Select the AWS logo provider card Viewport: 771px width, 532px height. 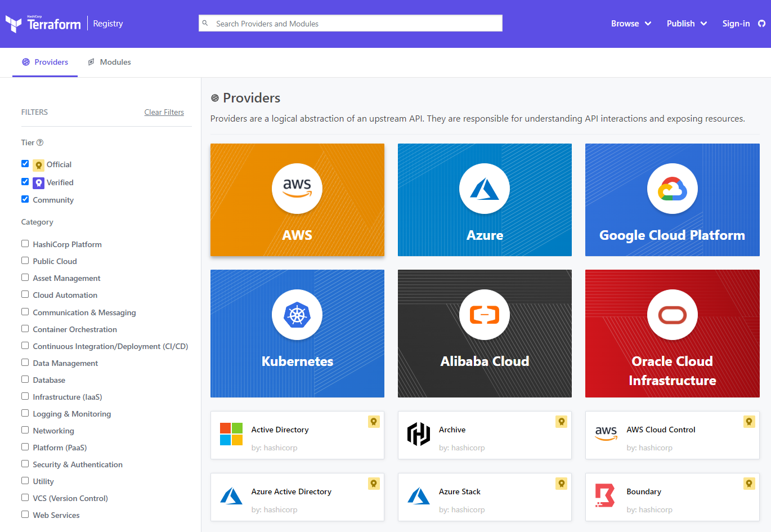click(x=297, y=200)
